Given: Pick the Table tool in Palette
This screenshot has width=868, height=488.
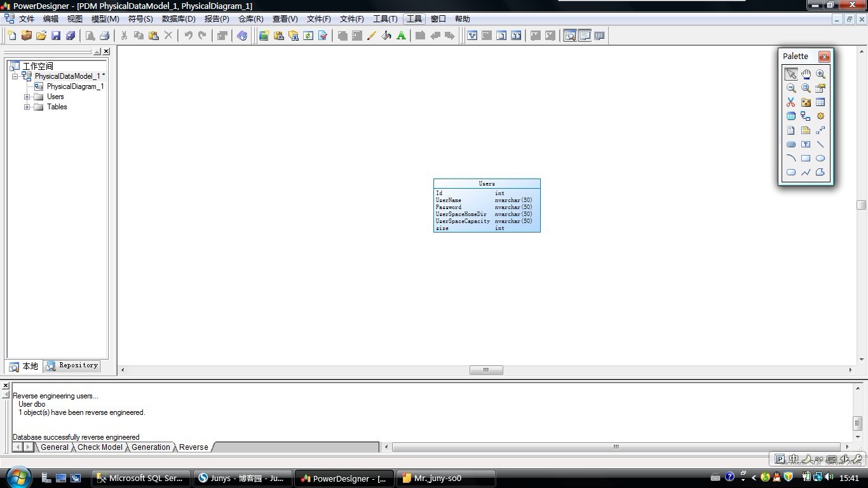Looking at the screenshot, I should click(820, 102).
